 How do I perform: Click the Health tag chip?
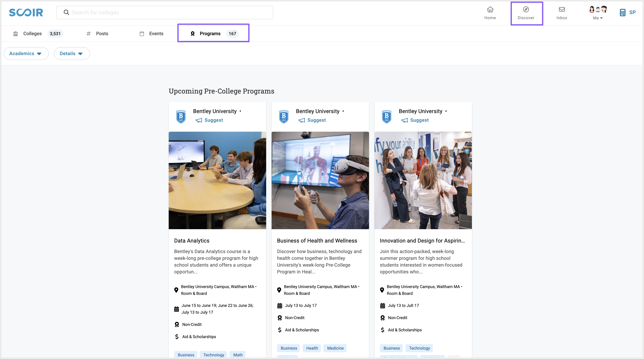point(312,348)
